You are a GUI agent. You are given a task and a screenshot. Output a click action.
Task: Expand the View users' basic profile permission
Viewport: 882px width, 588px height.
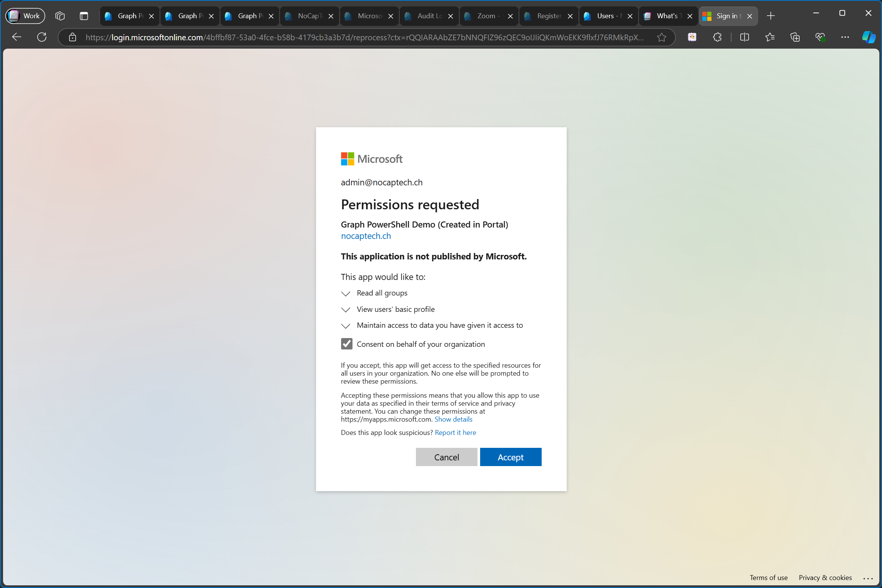click(x=346, y=310)
